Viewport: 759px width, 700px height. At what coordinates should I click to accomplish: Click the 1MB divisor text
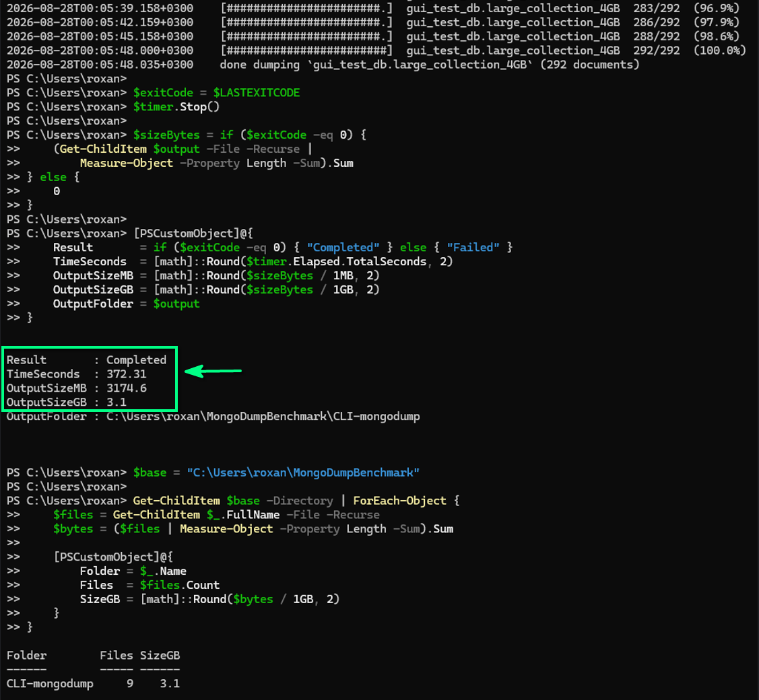coord(343,275)
